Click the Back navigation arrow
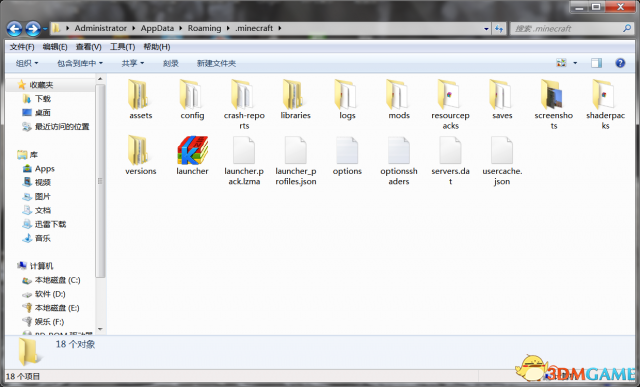 (15, 29)
